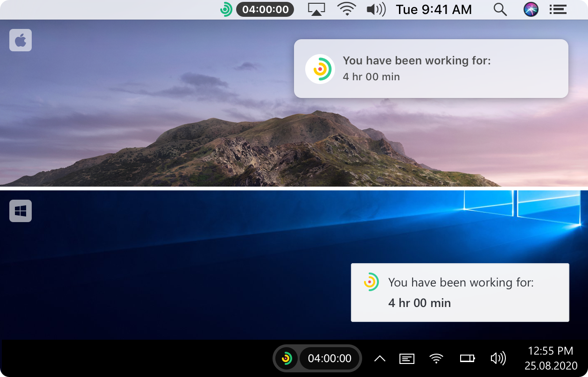The height and width of the screenshot is (377, 588).
Task: Click the touch keyboard icon in Windows taskbar
Action: (407, 358)
